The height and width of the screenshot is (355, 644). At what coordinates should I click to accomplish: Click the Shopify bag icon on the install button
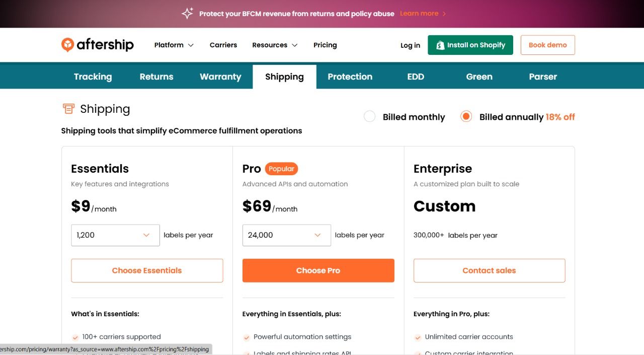click(439, 45)
